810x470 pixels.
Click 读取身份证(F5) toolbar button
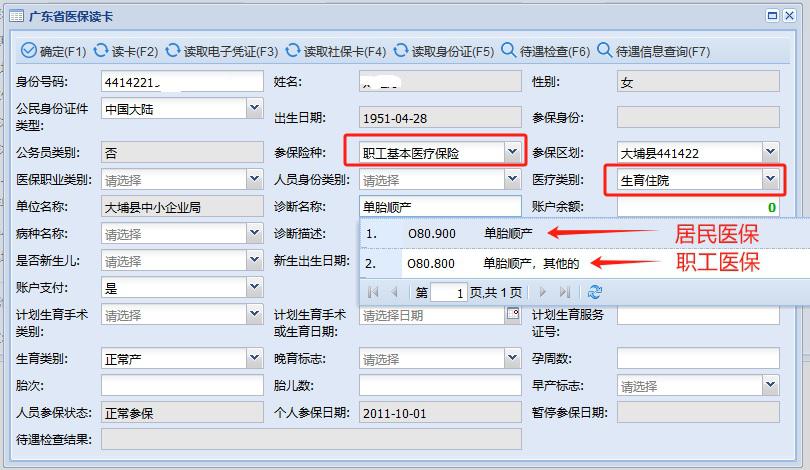click(444, 51)
